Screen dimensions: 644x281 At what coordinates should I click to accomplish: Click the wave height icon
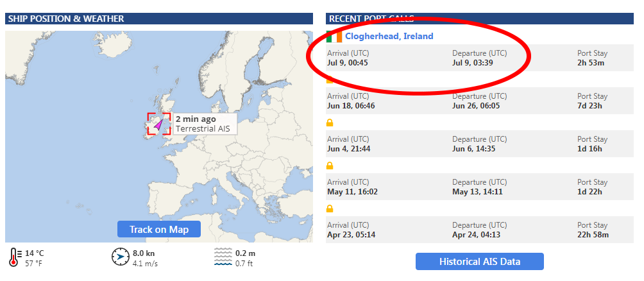(223, 257)
